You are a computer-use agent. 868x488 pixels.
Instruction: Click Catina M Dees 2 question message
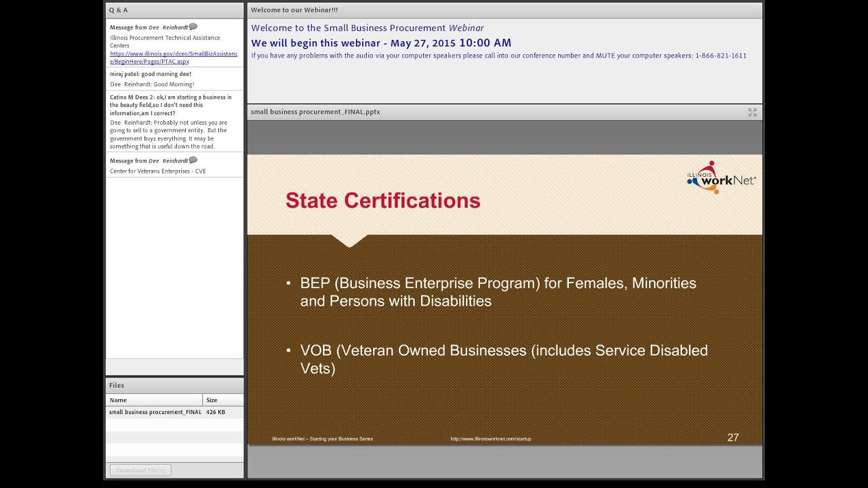pos(171,105)
